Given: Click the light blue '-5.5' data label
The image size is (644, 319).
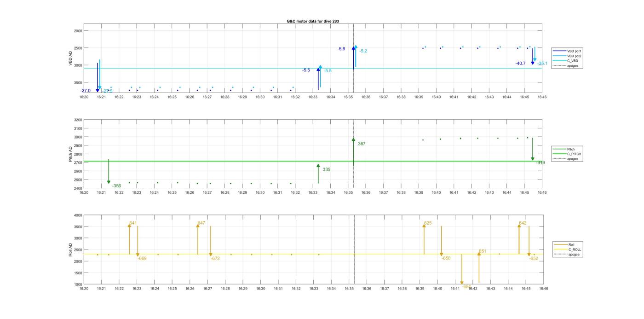Looking at the screenshot, I should pyautogui.click(x=328, y=71).
